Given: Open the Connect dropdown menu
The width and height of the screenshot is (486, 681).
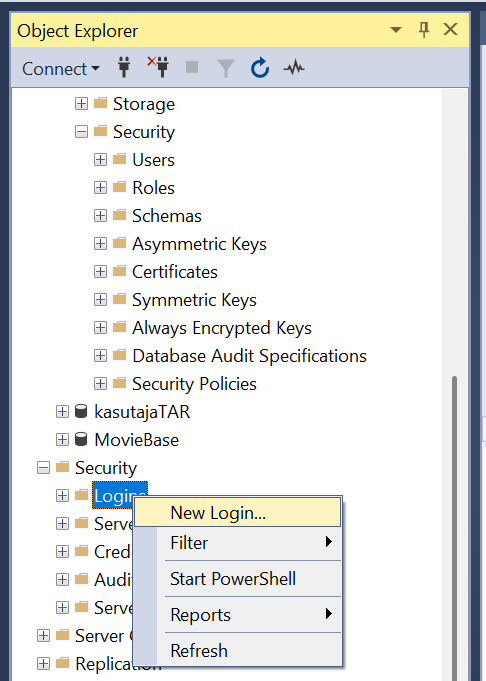Looking at the screenshot, I should [61, 69].
